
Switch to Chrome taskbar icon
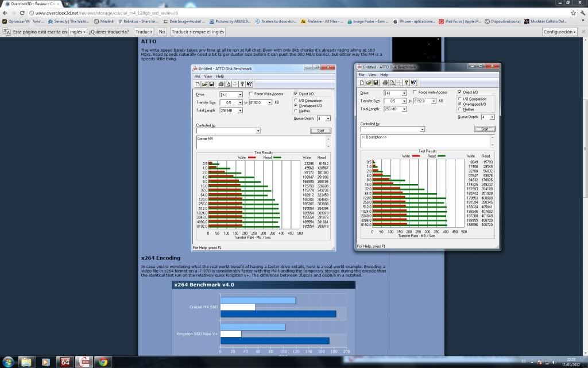(103, 362)
